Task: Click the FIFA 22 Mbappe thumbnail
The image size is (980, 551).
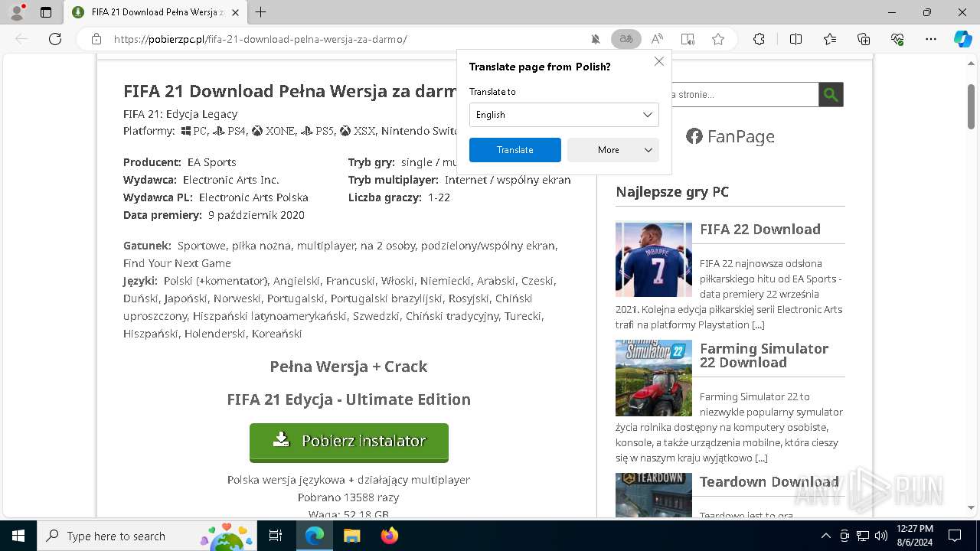Action: coord(654,259)
